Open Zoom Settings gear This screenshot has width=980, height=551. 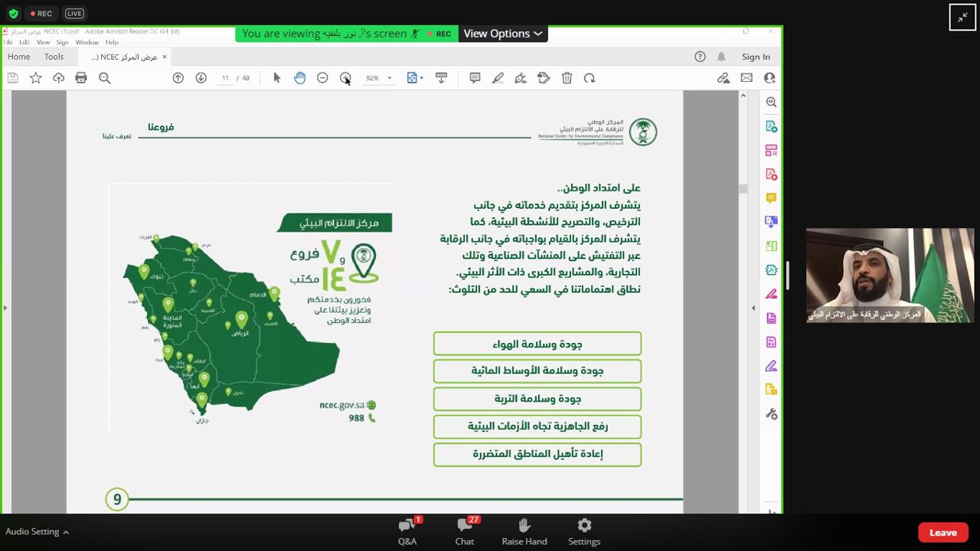coord(584,531)
